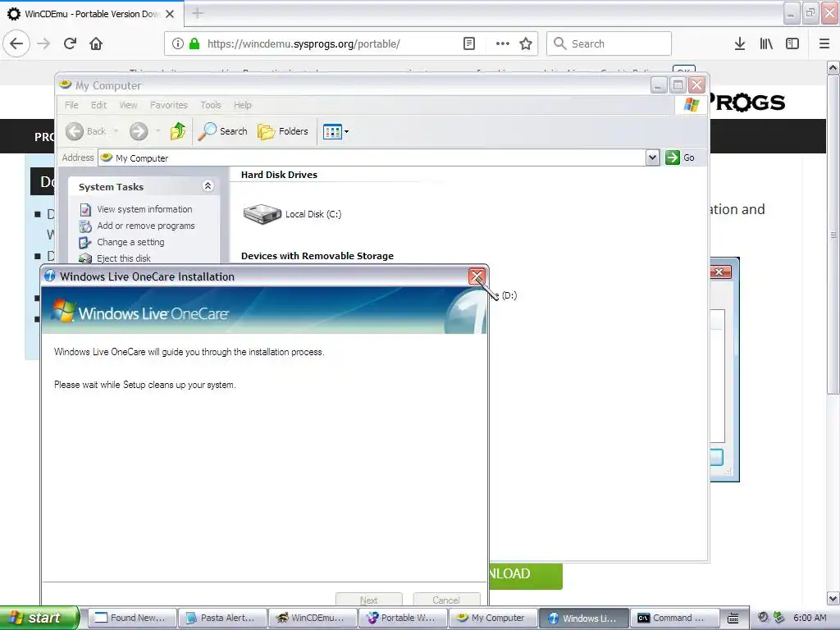
Task: Click on-screen keyboard icon in taskbar
Action: point(733,619)
